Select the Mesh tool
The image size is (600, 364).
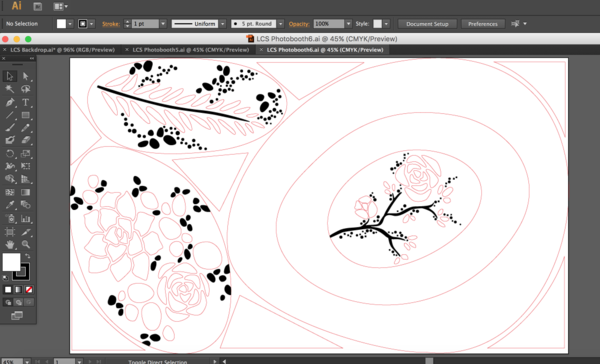[10, 192]
